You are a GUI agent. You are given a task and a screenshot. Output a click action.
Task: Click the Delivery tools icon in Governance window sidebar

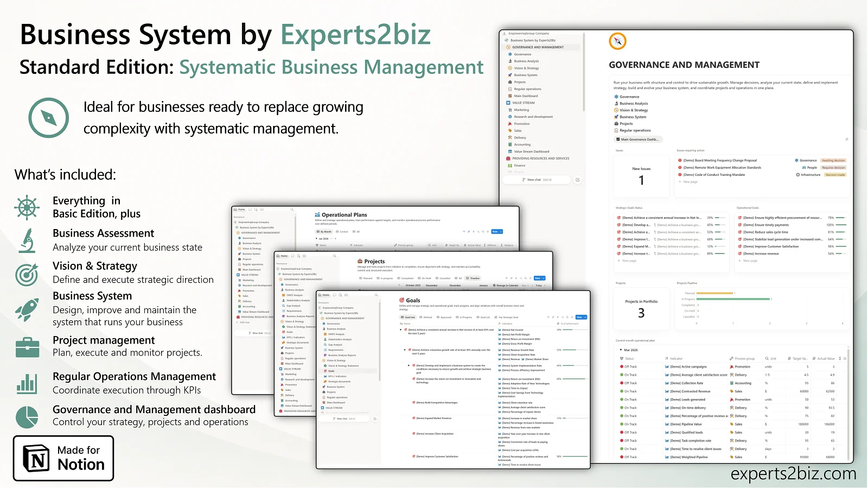[510, 138]
